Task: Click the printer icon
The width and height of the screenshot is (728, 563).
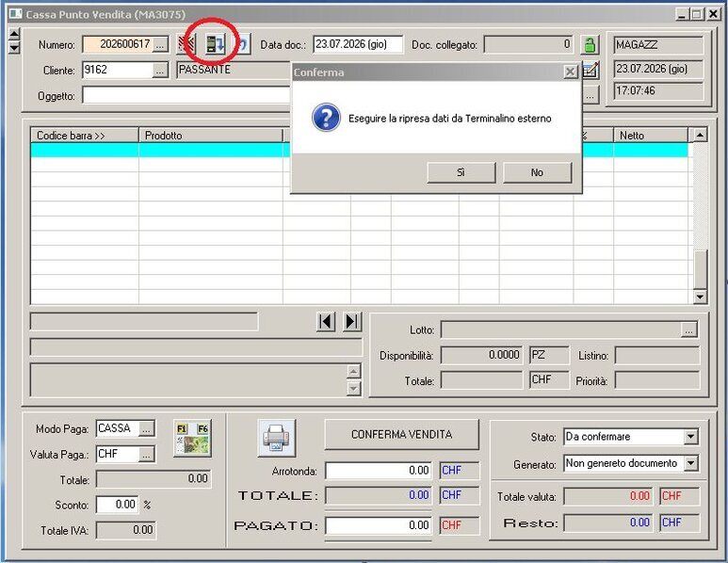Action: [x=276, y=438]
